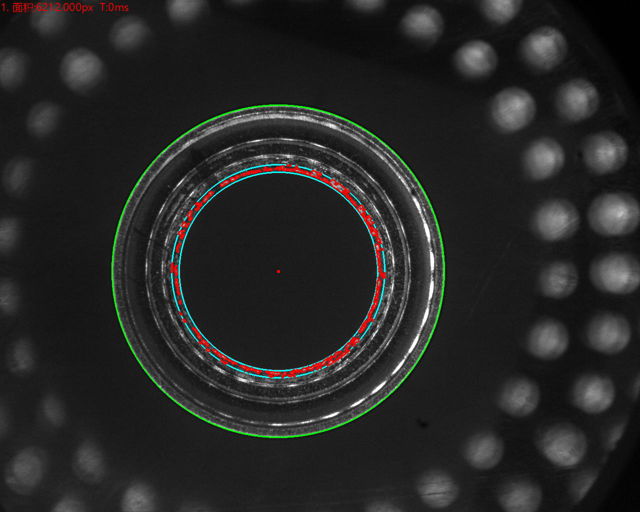The height and width of the screenshot is (512, 640).
Task: Click black speck below-right of green circle
Action: coord(423,424)
